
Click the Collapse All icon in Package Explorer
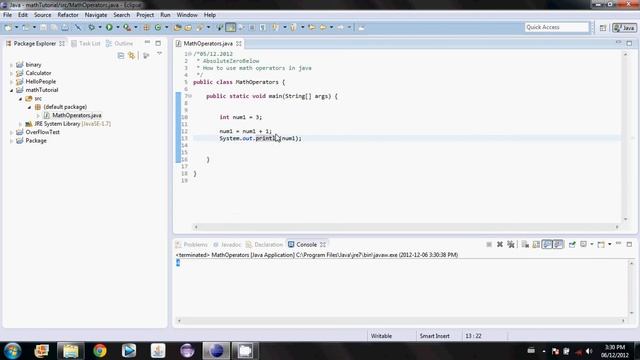(121, 56)
